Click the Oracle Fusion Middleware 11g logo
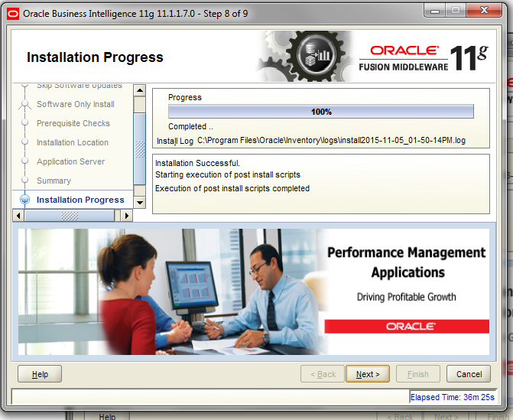 pyautogui.click(x=424, y=58)
